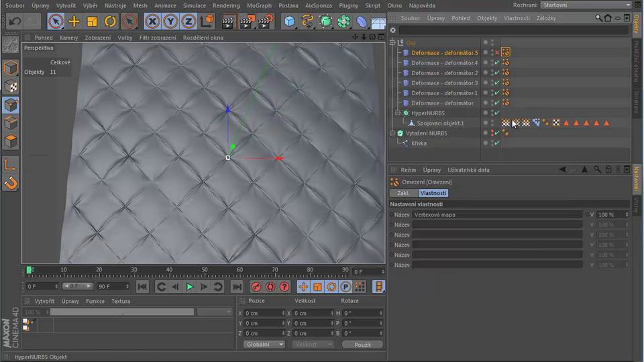Open the deformer objects icon
This screenshot has width=644, height=362.
pos(361,21)
